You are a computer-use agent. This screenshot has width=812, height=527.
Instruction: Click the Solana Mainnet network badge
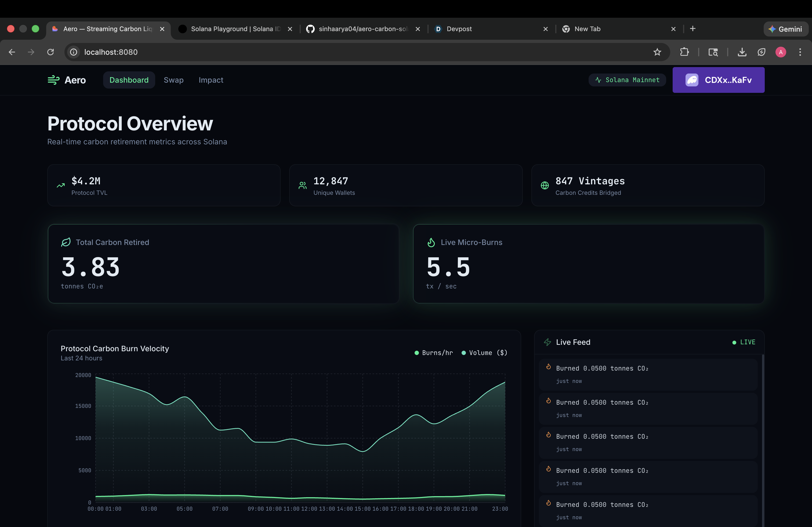(x=627, y=80)
